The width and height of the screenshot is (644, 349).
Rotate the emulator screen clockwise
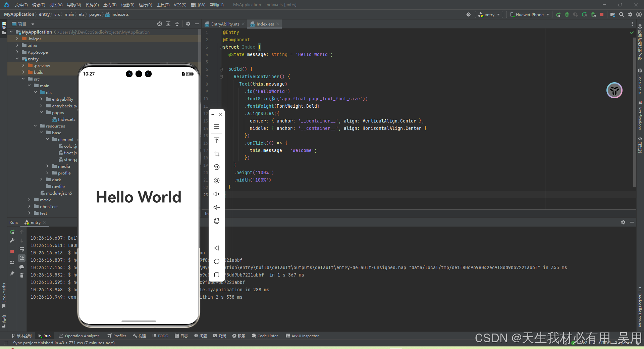click(217, 181)
